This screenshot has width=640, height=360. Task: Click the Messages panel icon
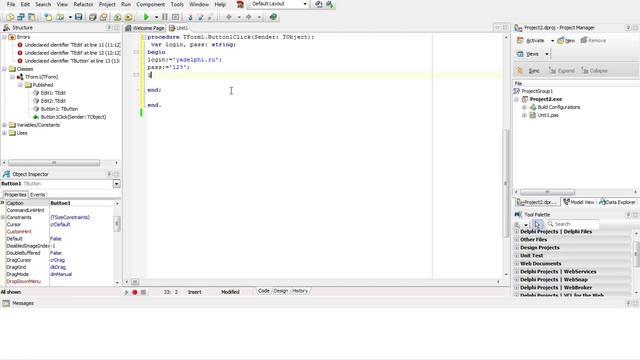[x=6, y=303]
